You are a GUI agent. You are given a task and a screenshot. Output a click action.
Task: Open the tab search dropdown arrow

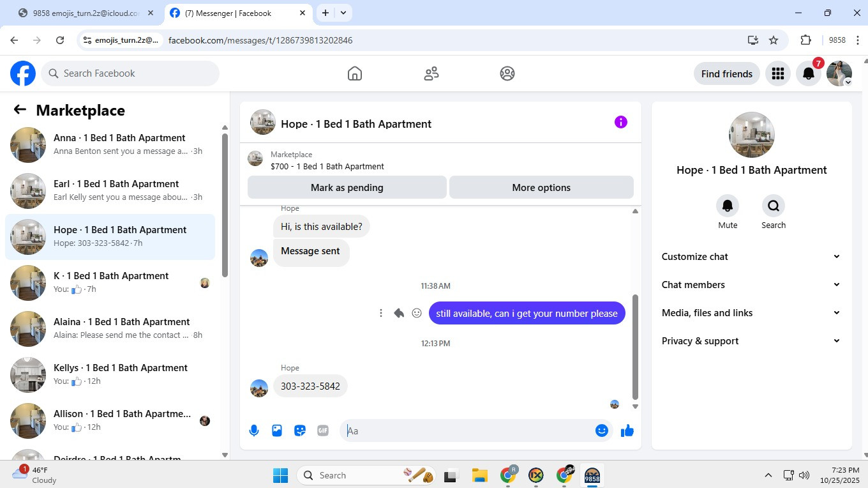(343, 13)
